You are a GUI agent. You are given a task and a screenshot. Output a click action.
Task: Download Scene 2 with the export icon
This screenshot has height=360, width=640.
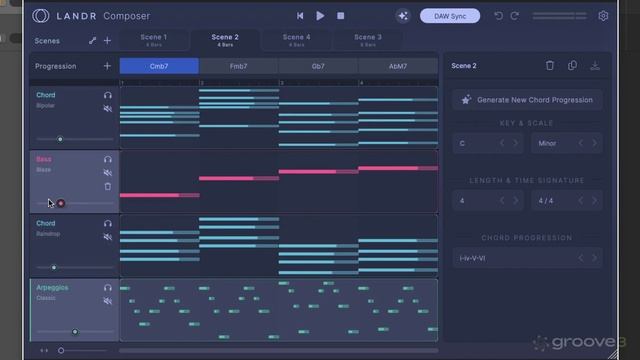pos(595,65)
